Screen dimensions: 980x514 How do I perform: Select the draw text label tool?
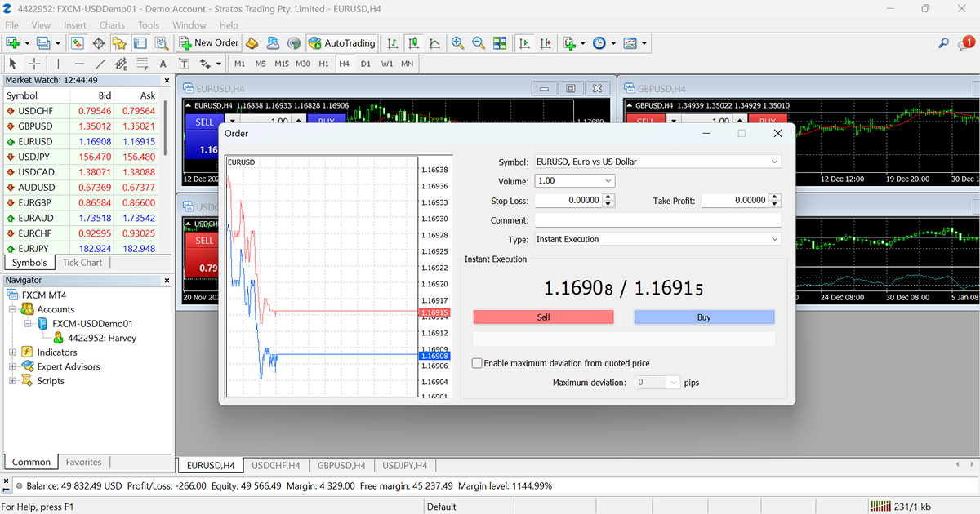pyautogui.click(x=184, y=64)
